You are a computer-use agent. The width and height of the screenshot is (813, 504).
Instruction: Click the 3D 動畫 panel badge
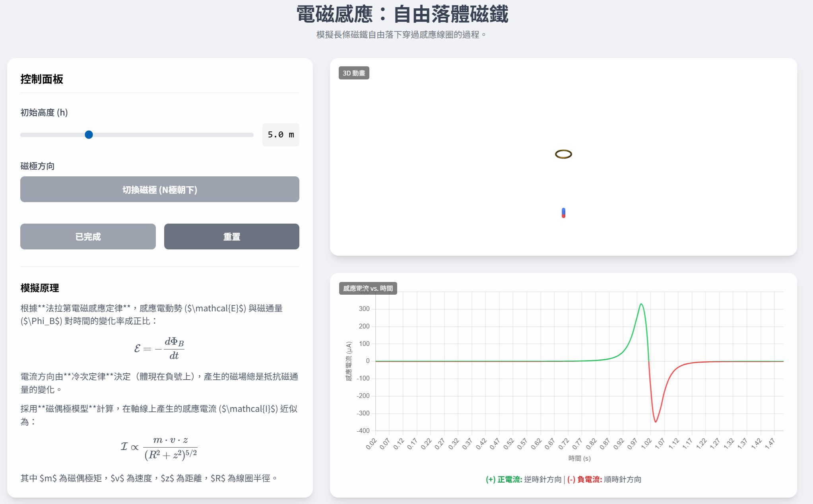(353, 73)
